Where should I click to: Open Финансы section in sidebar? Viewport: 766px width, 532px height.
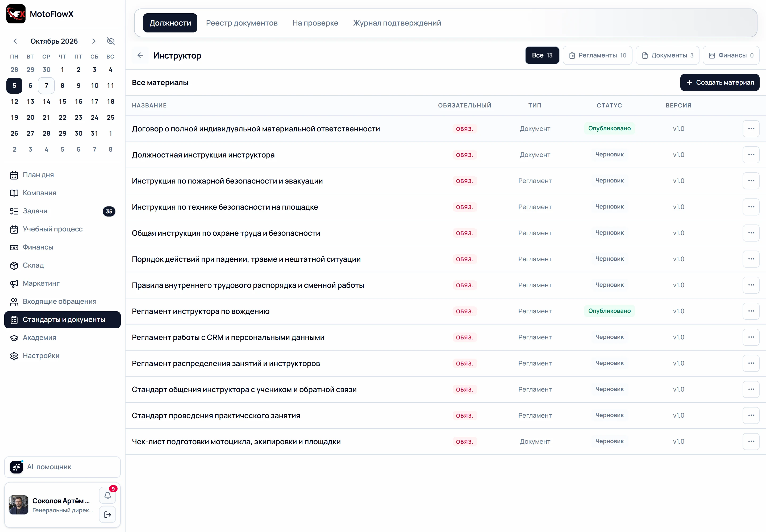click(x=62, y=247)
